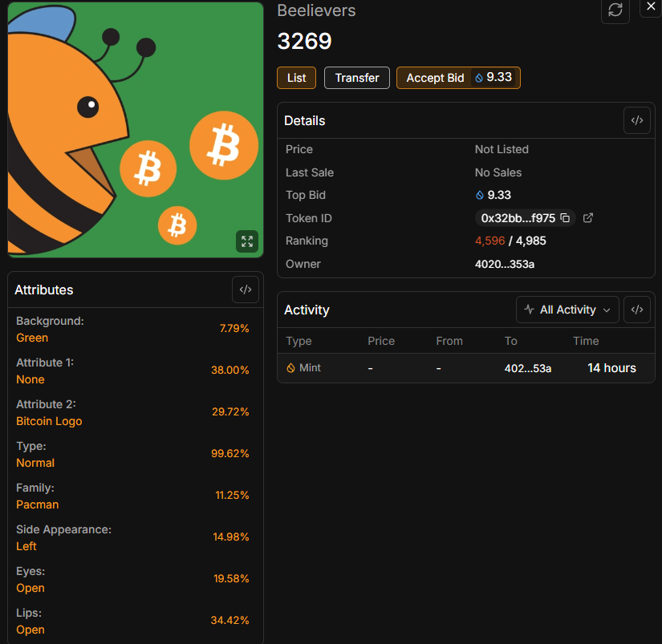Click the 7.79% rarity value

tap(234, 328)
